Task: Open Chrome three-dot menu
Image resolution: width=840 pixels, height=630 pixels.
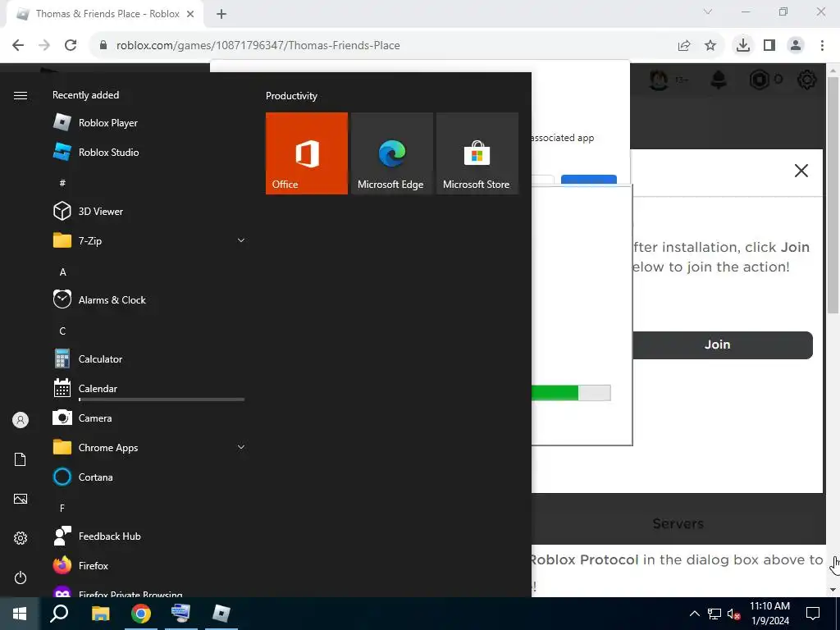Action: click(x=822, y=46)
